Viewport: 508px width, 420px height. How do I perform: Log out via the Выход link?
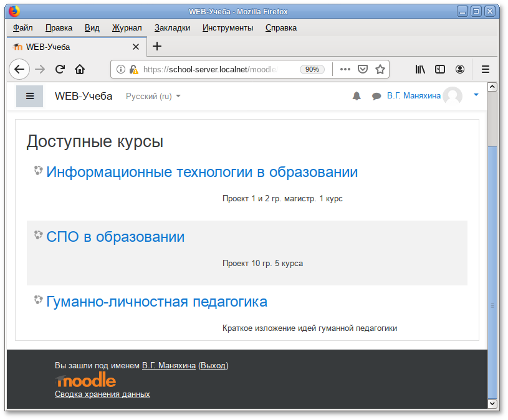click(213, 366)
